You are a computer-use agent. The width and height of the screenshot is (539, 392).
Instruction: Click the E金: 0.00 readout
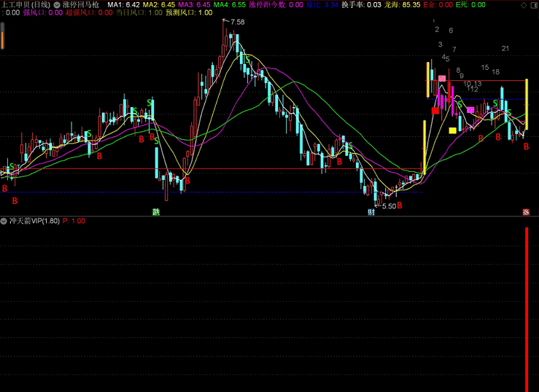(x=438, y=5)
